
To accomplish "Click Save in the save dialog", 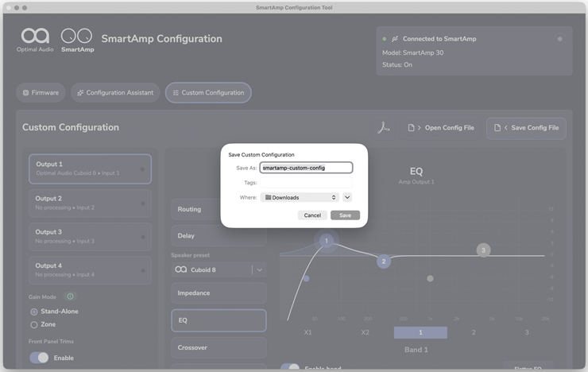I will click(x=345, y=215).
